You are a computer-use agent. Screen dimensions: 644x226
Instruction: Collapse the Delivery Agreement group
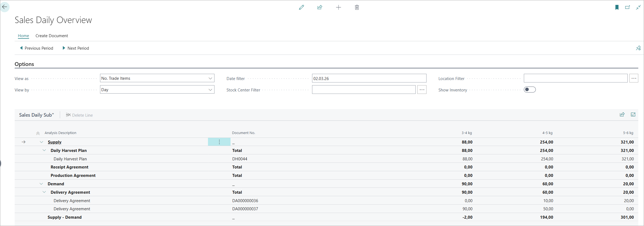point(44,192)
